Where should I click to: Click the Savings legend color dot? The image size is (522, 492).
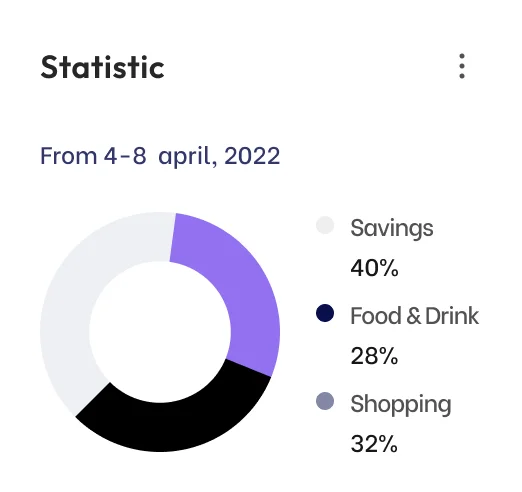325,225
